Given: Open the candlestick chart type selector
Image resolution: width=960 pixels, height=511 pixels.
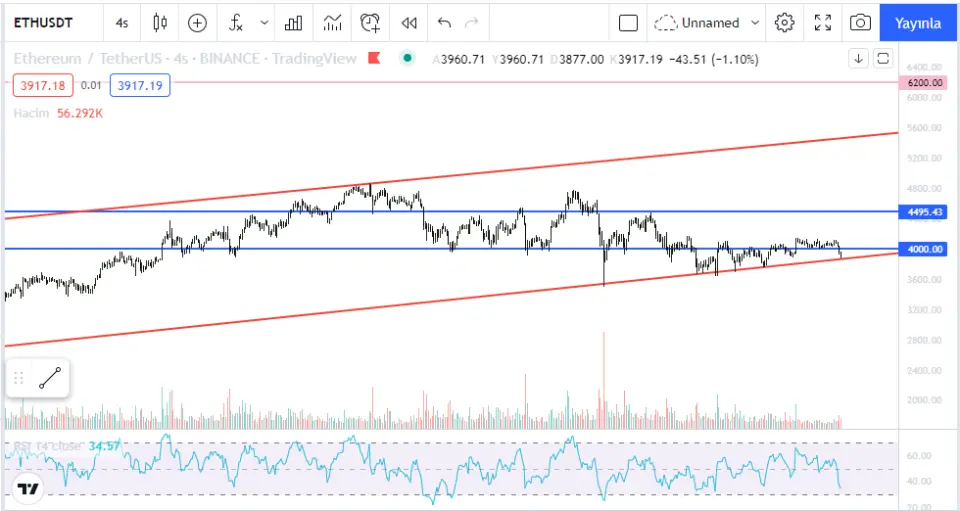Looking at the screenshot, I should 160,22.
